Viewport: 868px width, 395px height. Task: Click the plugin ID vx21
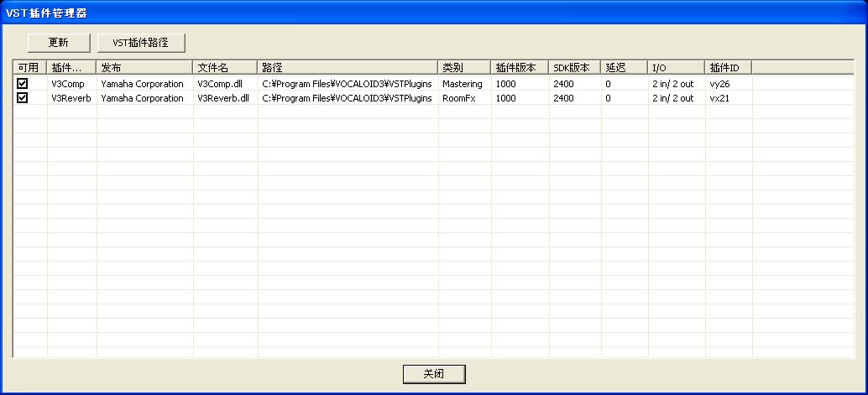pyautogui.click(x=719, y=98)
